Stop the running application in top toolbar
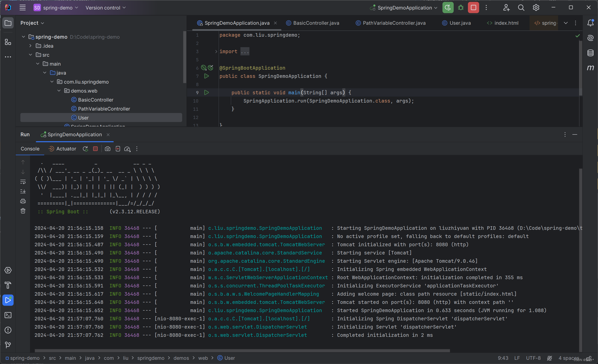 473,7
